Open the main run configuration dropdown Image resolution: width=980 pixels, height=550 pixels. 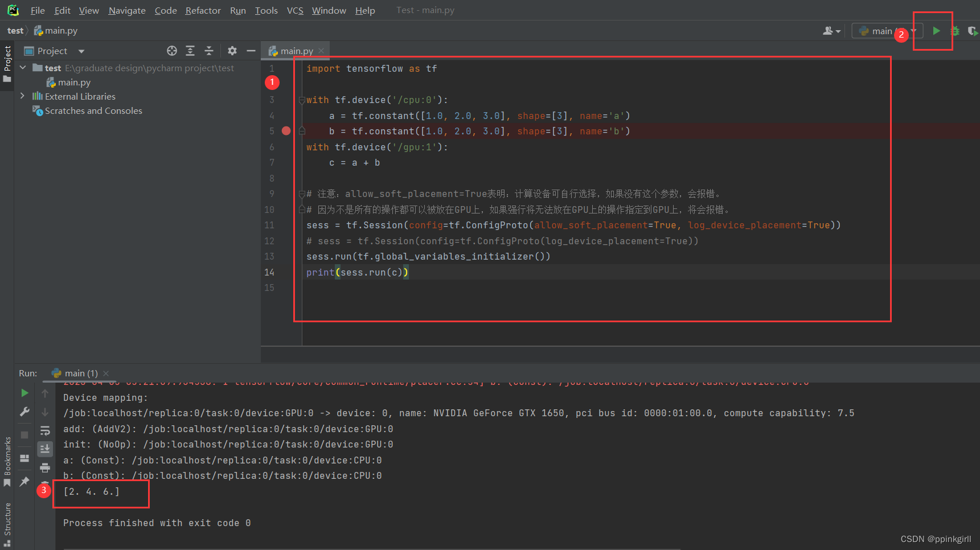(886, 31)
